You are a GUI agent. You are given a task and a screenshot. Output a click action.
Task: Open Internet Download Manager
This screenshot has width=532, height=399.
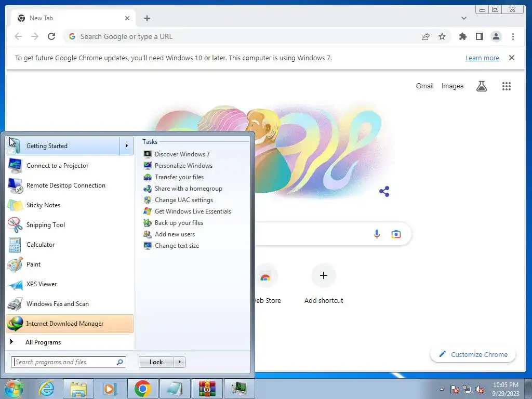pos(70,324)
